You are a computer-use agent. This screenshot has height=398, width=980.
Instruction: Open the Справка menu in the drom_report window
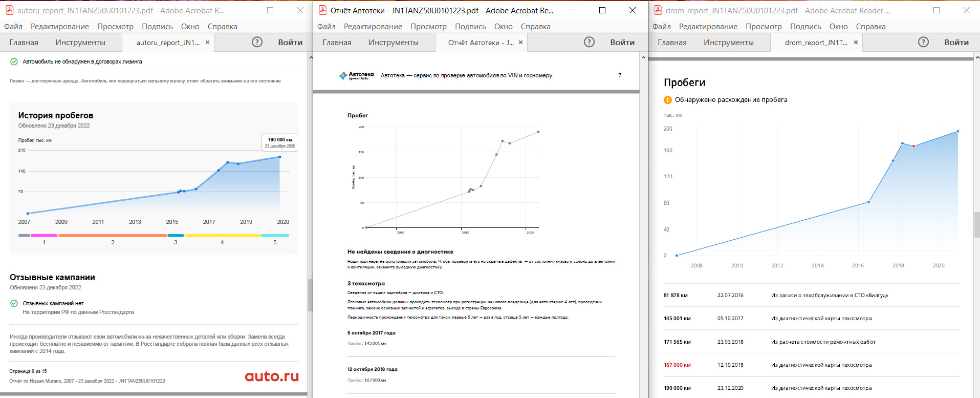(x=870, y=27)
